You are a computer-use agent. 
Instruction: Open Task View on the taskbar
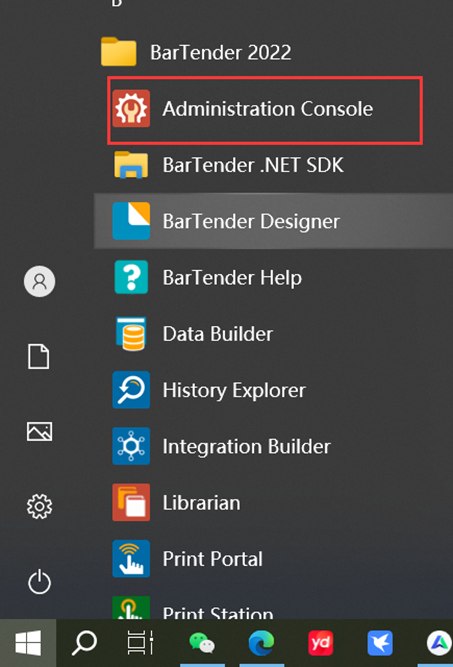point(140,643)
